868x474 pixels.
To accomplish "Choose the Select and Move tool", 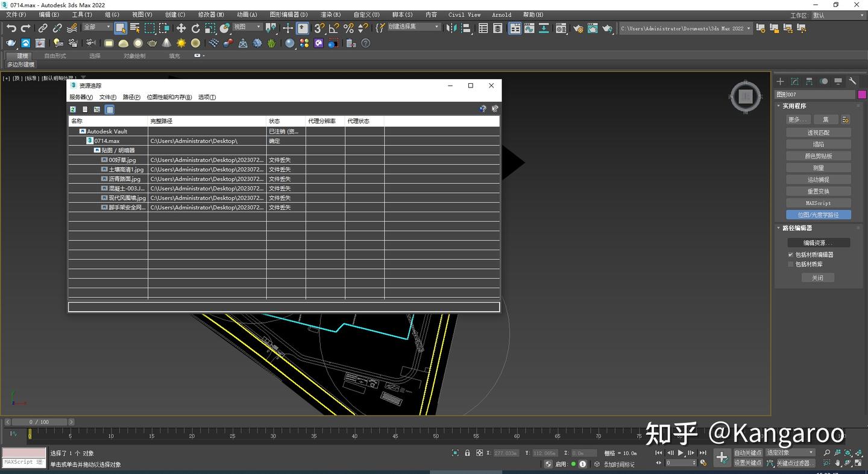I will (x=181, y=28).
